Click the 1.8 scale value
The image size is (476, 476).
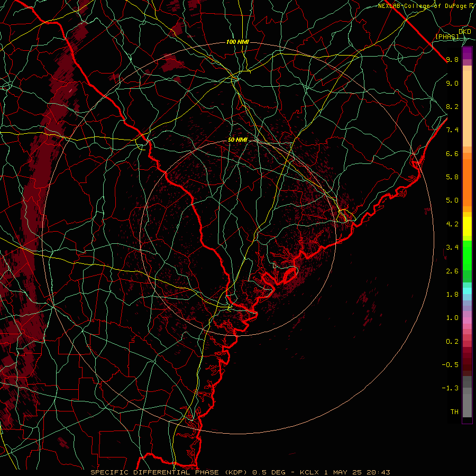click(452, 295)
